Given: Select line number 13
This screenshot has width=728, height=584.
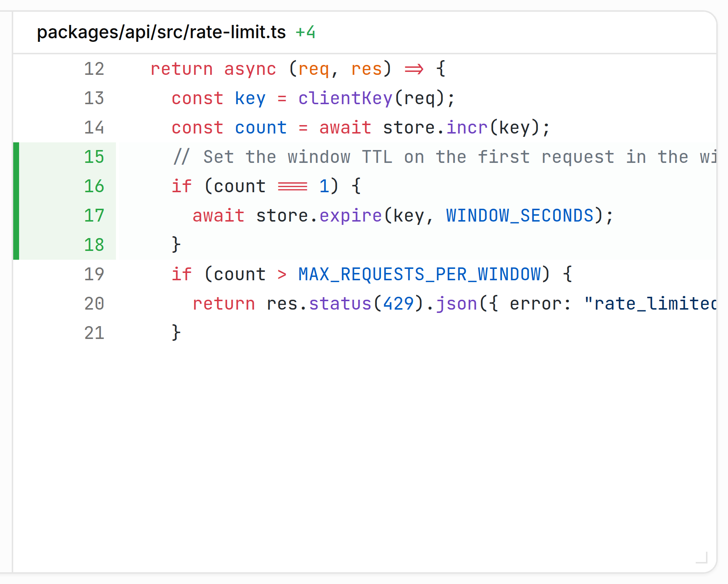Looking at the screenshot, I should point(94,98).
